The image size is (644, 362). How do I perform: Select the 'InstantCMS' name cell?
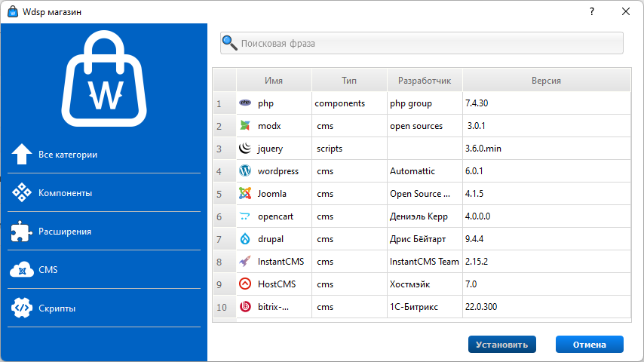tap(274, 262)
